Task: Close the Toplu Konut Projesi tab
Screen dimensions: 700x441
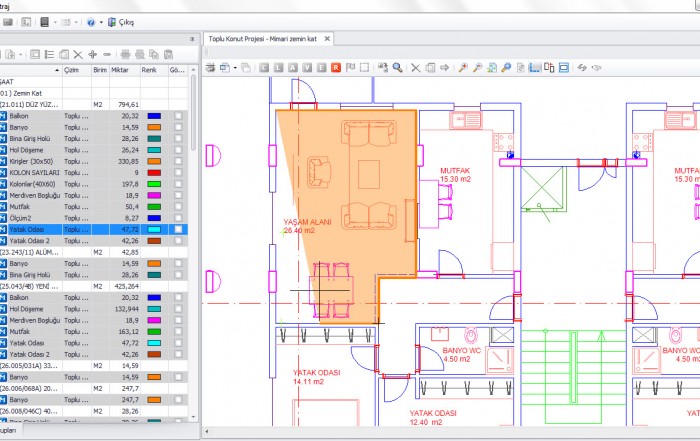Action: click(x=327, y=38)
